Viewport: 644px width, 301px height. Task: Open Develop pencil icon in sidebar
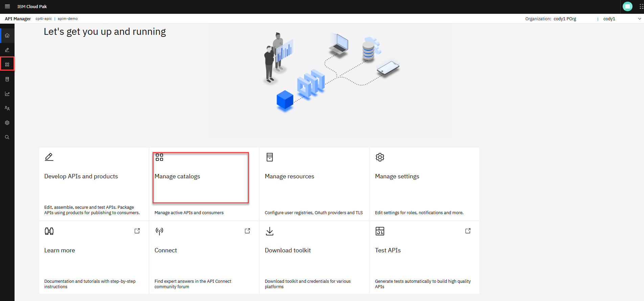[7, 50]
